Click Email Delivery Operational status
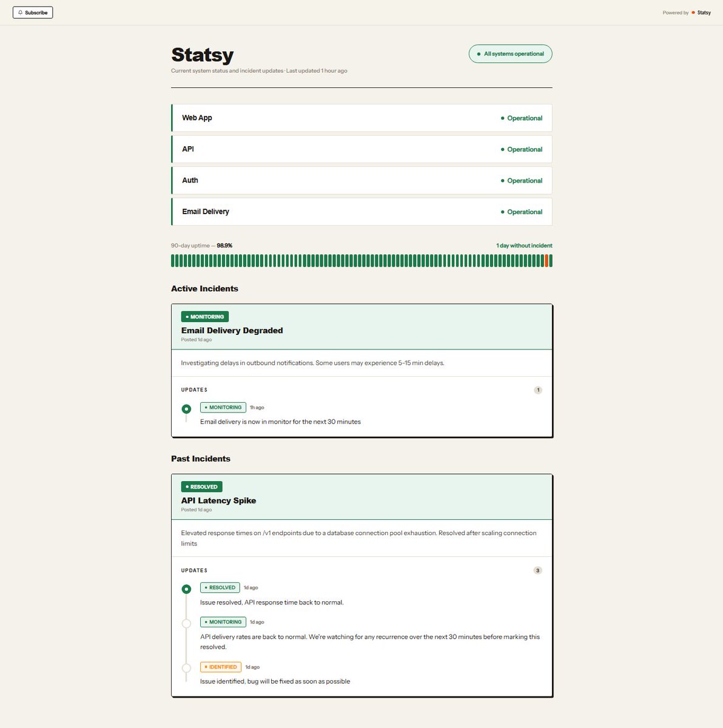723x728 pixels. [521, 212]
